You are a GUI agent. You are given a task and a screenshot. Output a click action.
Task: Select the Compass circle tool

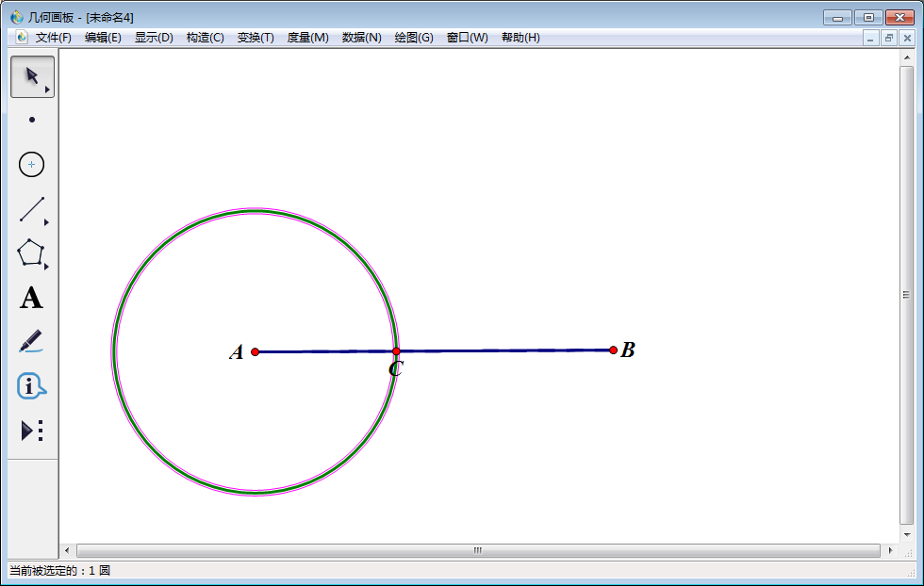[32, 164]
